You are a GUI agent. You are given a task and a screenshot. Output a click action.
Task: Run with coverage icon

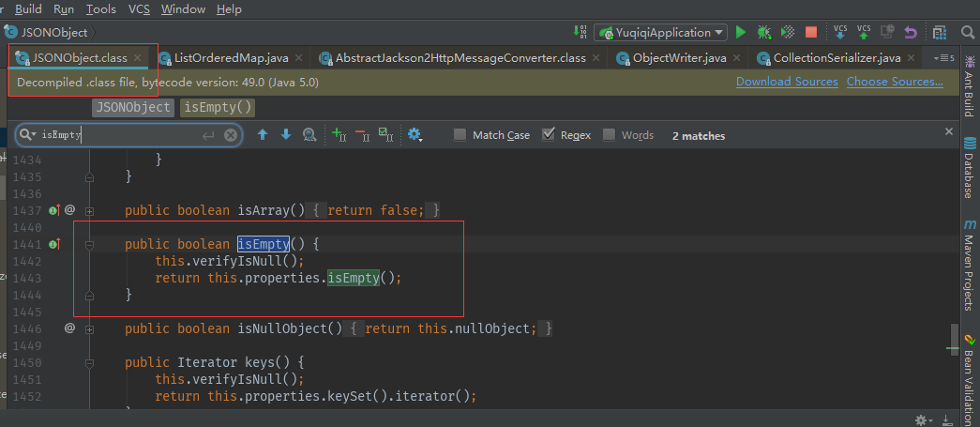[x=788, y=32]
